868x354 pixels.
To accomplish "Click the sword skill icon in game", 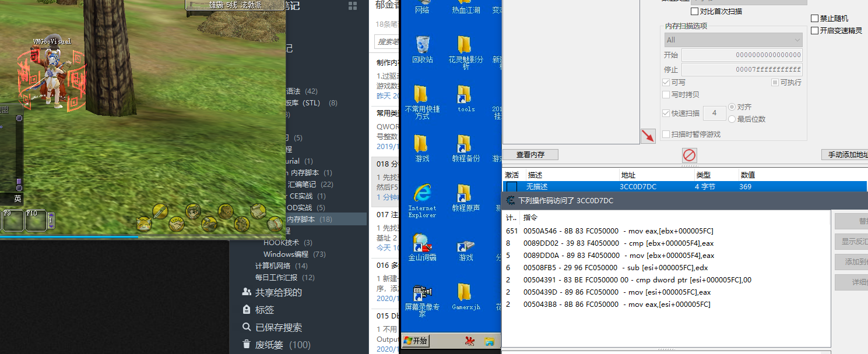I will [160, 211].
